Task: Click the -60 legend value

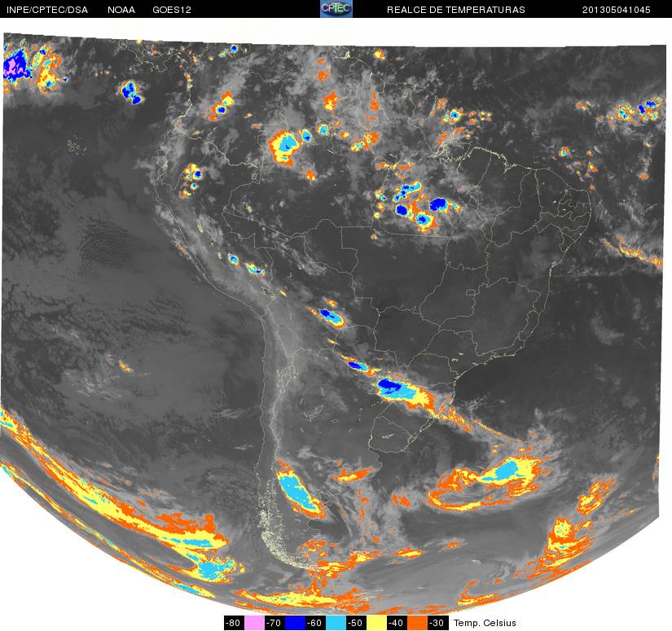Action: click(315, 623)
